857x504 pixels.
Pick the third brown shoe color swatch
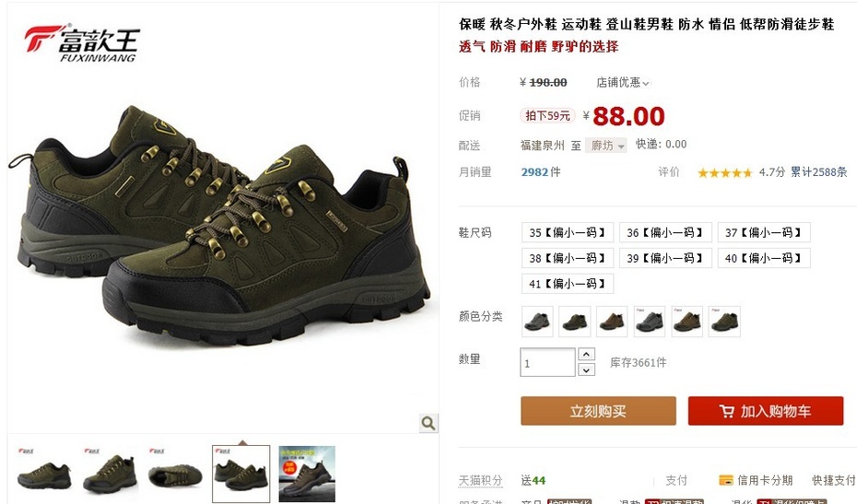tap(612, 322)
